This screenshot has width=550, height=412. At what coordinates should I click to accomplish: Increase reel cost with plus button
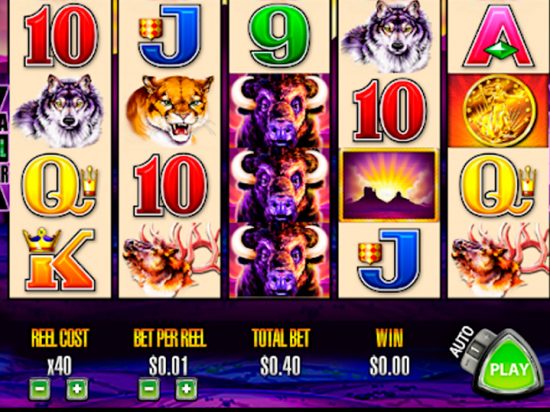pyautogui.click(x=77, y=389)
